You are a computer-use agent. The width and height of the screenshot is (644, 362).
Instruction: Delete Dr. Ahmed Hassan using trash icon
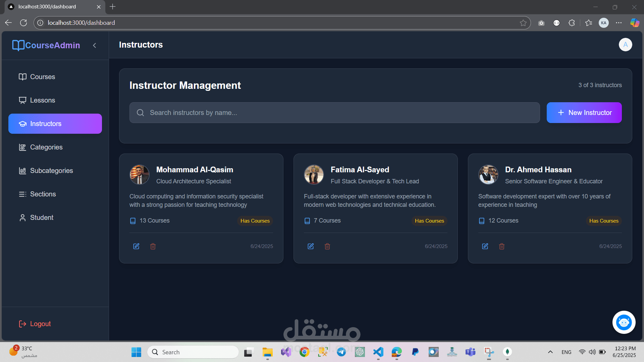[502, 246]
